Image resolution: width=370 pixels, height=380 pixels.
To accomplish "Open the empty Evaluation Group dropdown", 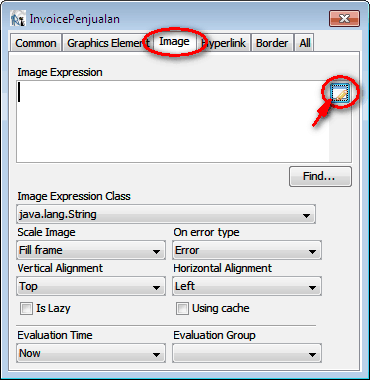I will [x=247, y=353].
